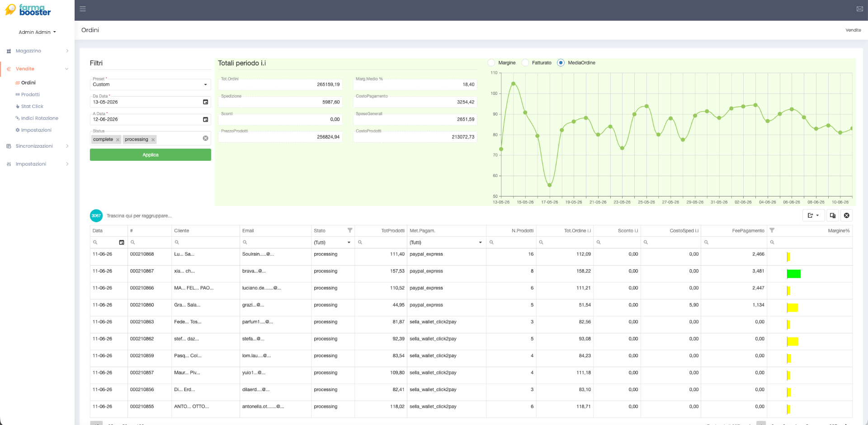The width and height of the screenshot is (868, 425).
Task: Open the hamburger menu in the top bar
Action: [x=83, y=9]
